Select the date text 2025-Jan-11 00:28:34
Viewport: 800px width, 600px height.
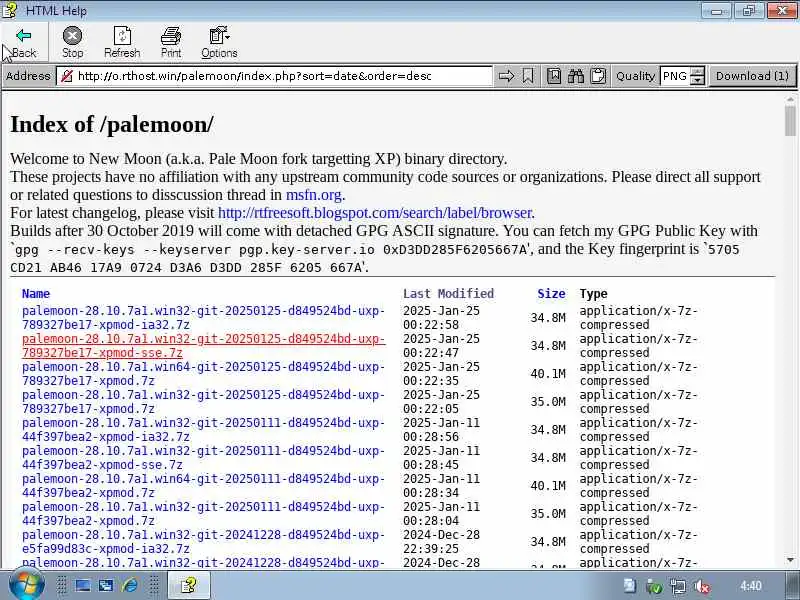coord(441,486)
